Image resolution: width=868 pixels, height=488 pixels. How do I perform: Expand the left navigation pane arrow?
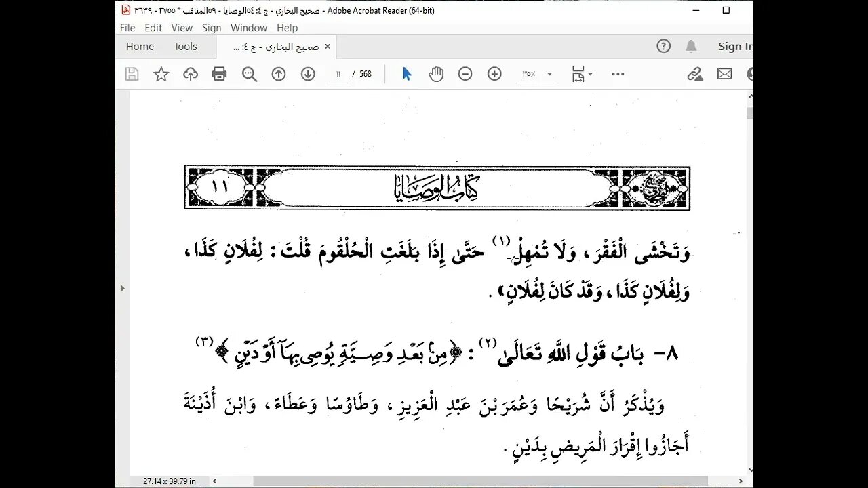tap(122, 288)
